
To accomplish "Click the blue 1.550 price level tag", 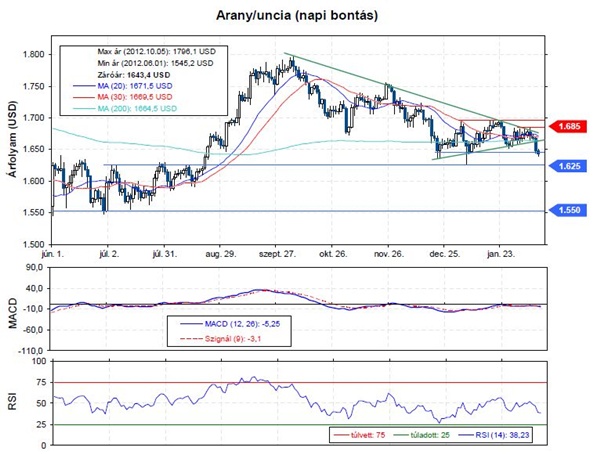I will coord(568,211).
